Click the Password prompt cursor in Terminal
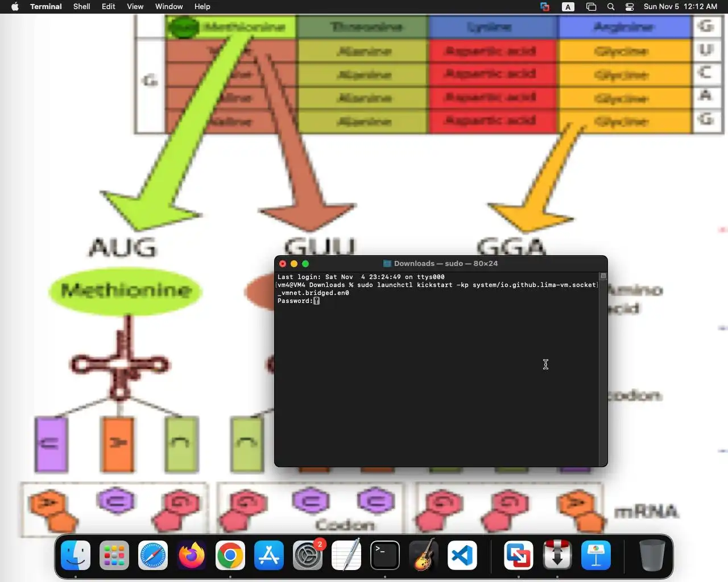 (316, 301)
